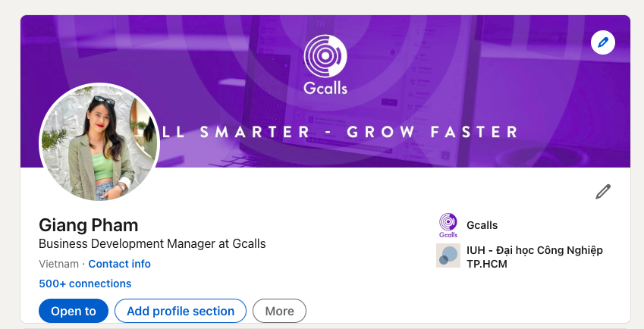Click the edit cover photo pencil icon
The image size is (644, 329).
(x=603, y=43)
